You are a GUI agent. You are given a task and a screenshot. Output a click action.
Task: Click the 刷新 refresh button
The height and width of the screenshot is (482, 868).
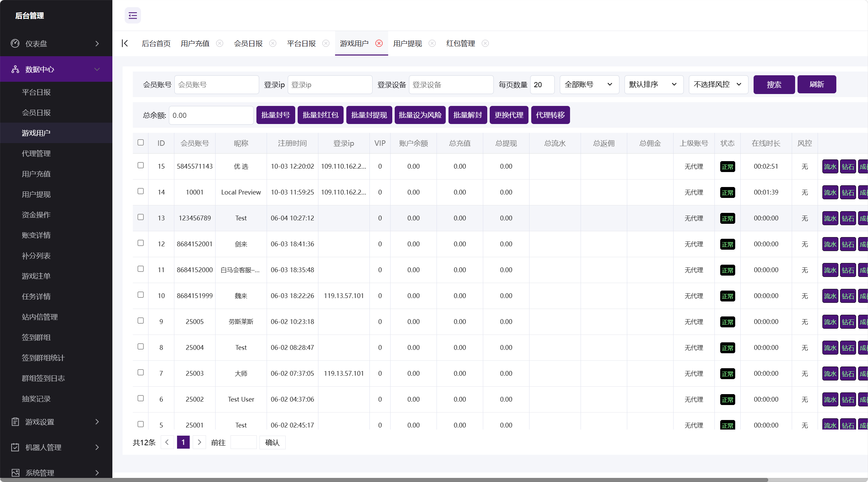[817, 84]
